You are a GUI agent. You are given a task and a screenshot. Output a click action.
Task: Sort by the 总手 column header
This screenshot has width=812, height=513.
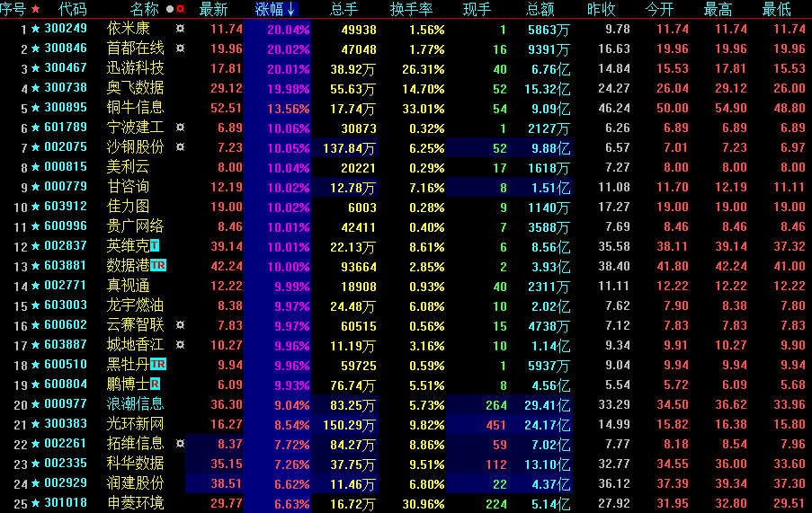(x=344, y=9)
